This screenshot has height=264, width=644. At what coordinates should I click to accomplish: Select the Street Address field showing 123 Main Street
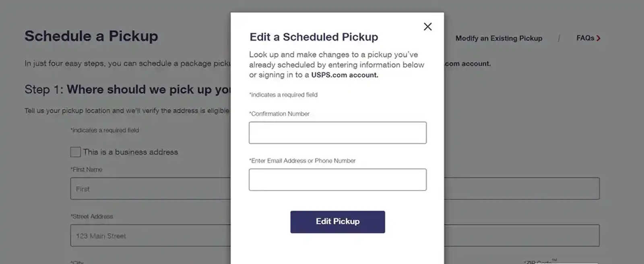[149, 236]
